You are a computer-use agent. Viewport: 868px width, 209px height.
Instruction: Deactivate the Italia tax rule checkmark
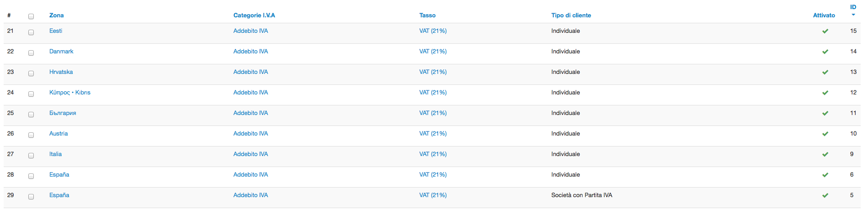(x=825, y=155)
